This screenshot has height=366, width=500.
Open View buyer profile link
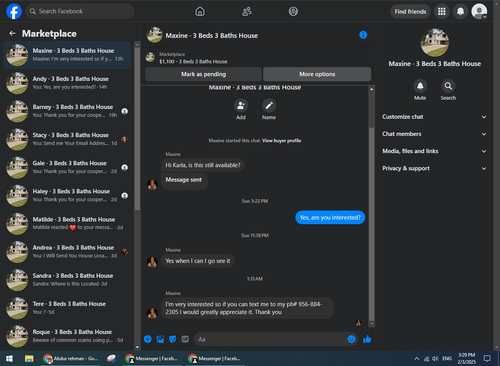281,141
